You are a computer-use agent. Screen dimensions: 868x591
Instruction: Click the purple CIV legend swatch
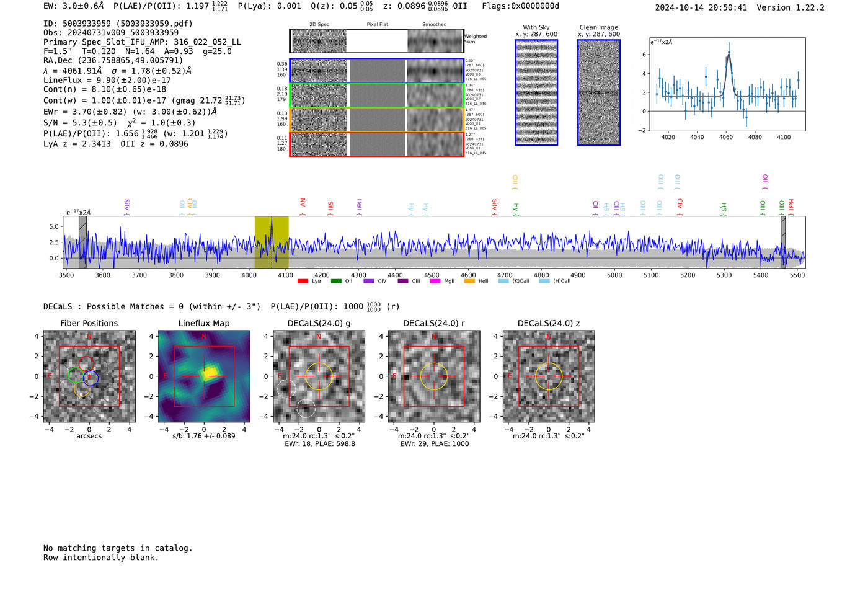click(369, 282)
